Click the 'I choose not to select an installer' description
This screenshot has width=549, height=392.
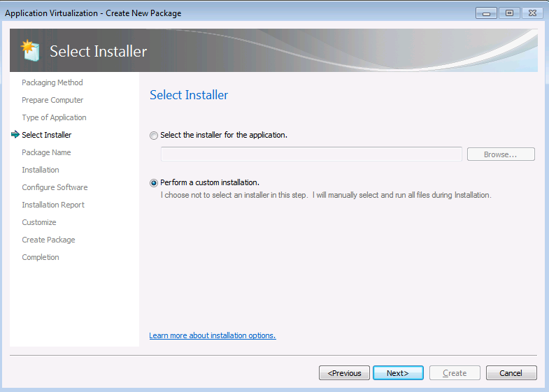pos(326,195)
